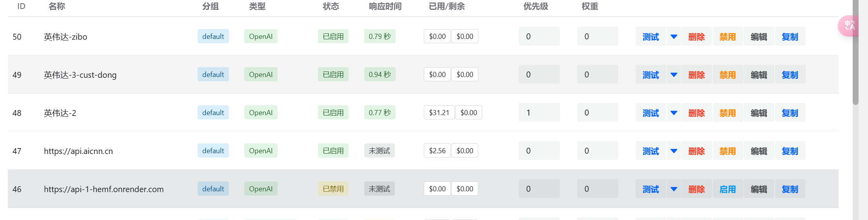
Task: Open test dropdown arrow for 英伟达-3-cust-dong
Action: click(674, 75)
